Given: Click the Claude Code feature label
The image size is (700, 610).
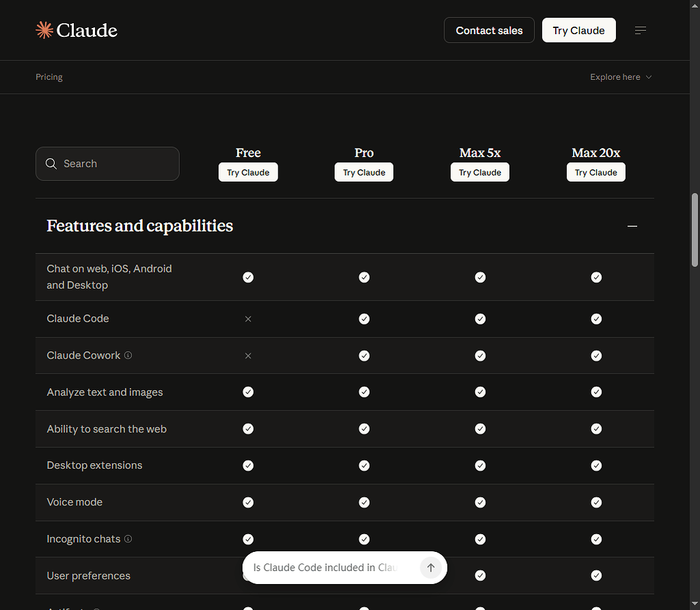Looking at the screenshot, I should 78,318.
